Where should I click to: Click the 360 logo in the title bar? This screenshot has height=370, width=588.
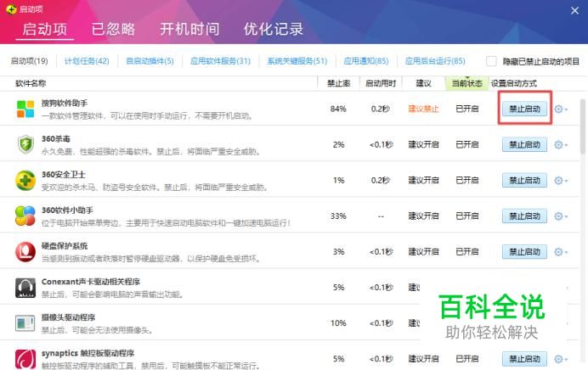click(11, 9)
